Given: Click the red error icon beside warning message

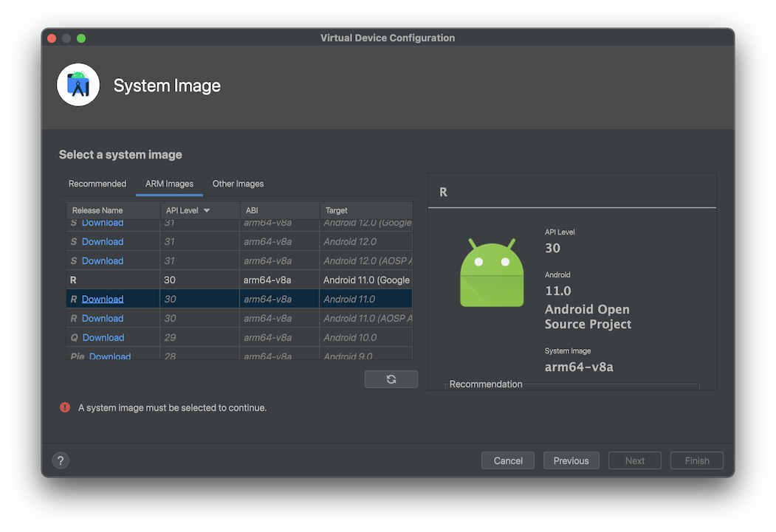Looking at the screenshot, I should [65, 407].
